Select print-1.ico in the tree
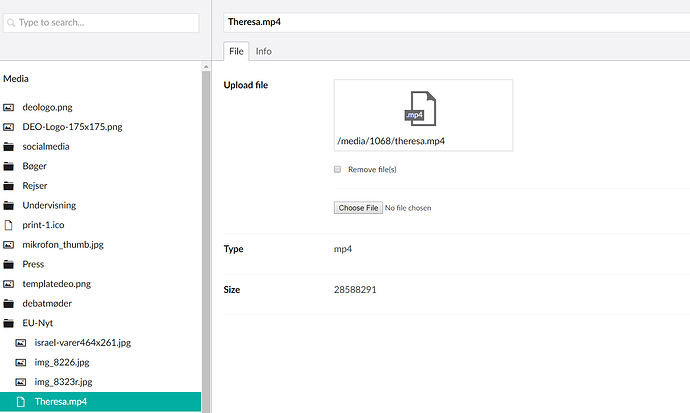 [x=43, y=225]
